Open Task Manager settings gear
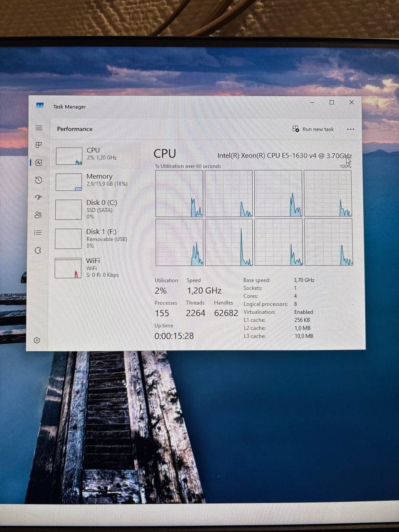This screenshot has width=399, height=532. [x=37, y=340]
